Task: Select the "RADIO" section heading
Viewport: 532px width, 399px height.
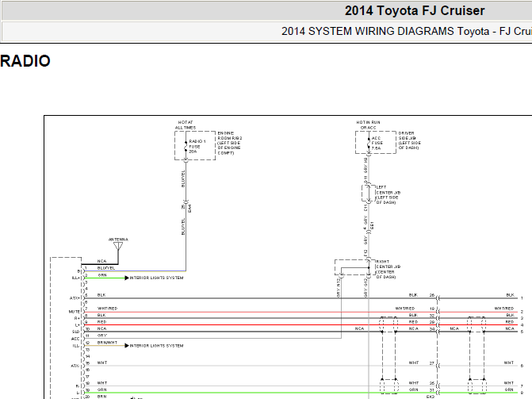Action: (25, 61)
